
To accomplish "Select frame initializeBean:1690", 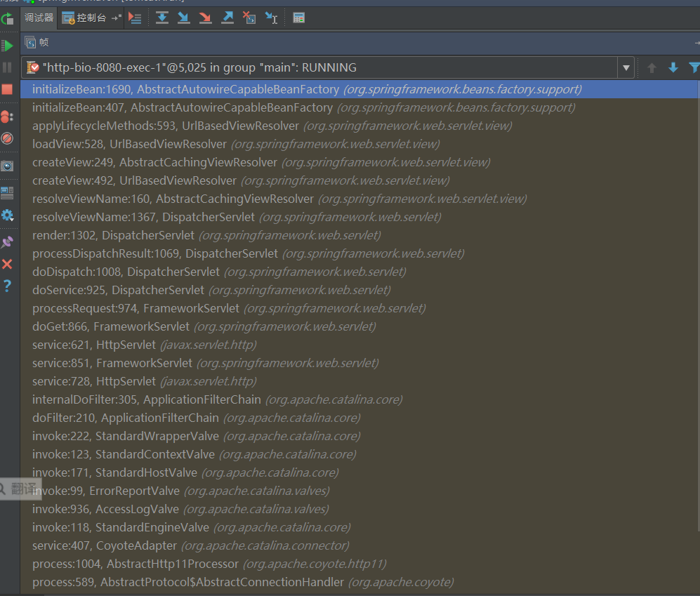I will point(359,89).
